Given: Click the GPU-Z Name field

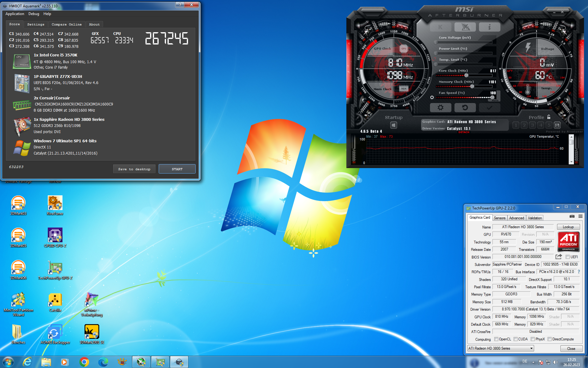Looking at the screenshot, I should point(523,227).
